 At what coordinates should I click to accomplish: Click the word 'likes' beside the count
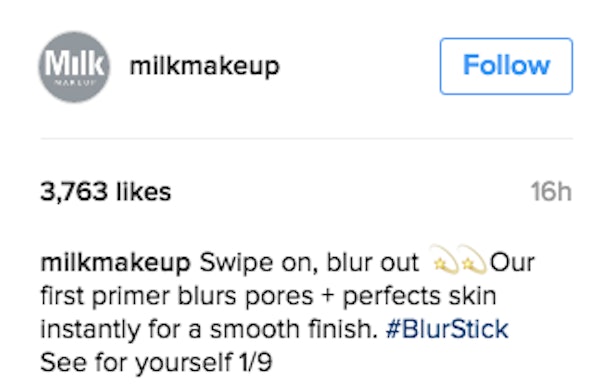144,191
